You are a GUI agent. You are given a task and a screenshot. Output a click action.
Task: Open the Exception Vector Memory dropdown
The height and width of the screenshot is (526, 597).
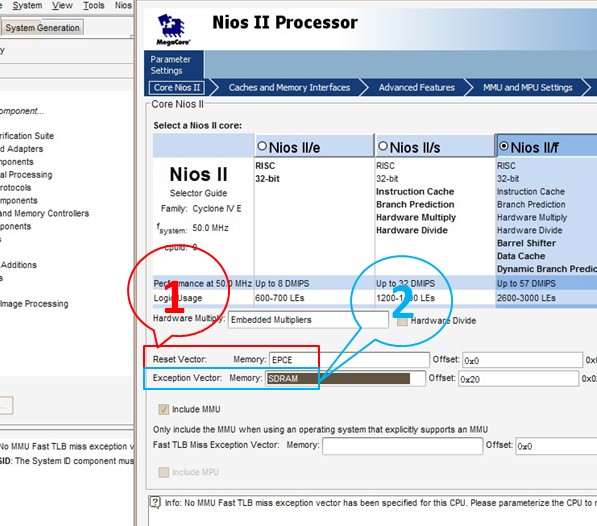click(x=345, y=378)
